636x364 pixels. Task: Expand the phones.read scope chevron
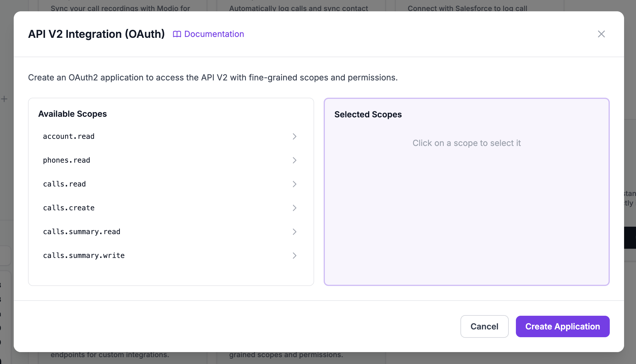click(x=295, y=160)
